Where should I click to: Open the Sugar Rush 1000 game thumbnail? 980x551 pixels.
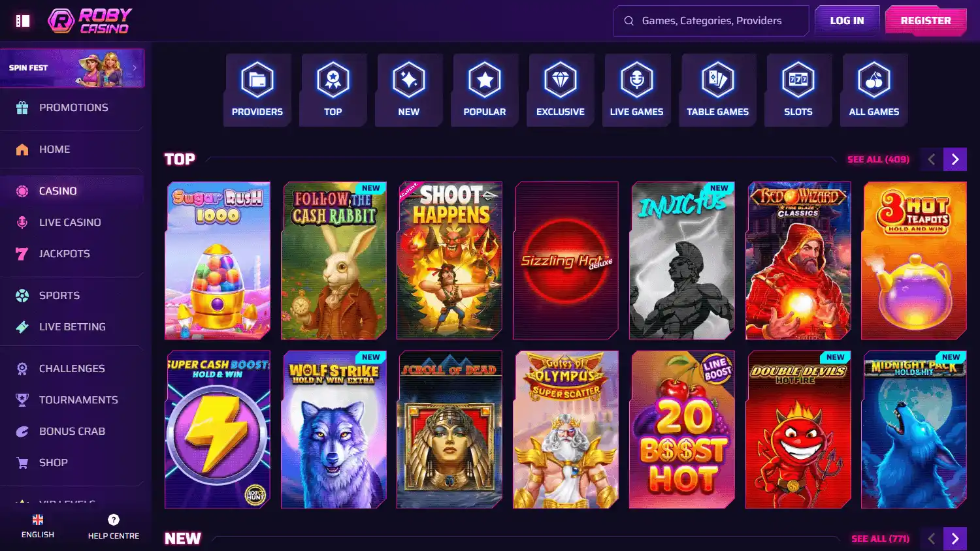tap(218, 260)
